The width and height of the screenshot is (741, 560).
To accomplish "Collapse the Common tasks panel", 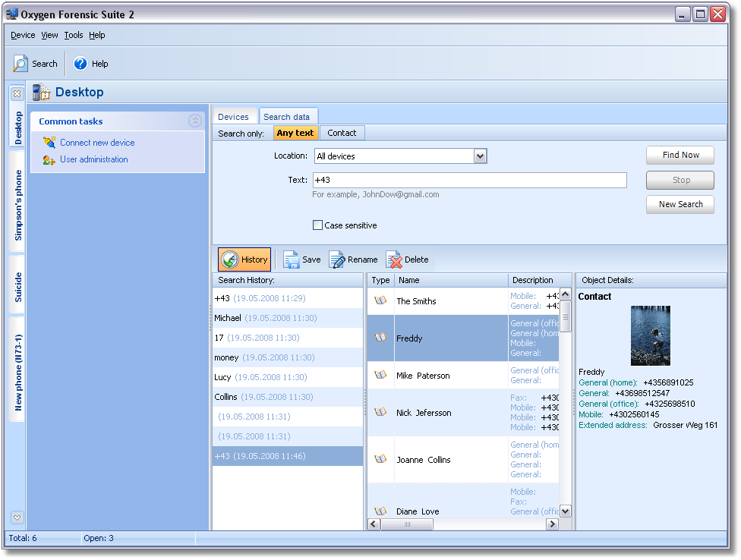I will 195,121.
